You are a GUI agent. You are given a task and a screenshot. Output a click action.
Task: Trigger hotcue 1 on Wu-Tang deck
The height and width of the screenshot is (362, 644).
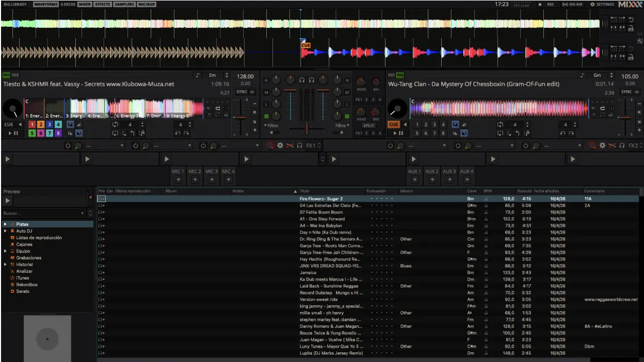click(x=417, y=124)
